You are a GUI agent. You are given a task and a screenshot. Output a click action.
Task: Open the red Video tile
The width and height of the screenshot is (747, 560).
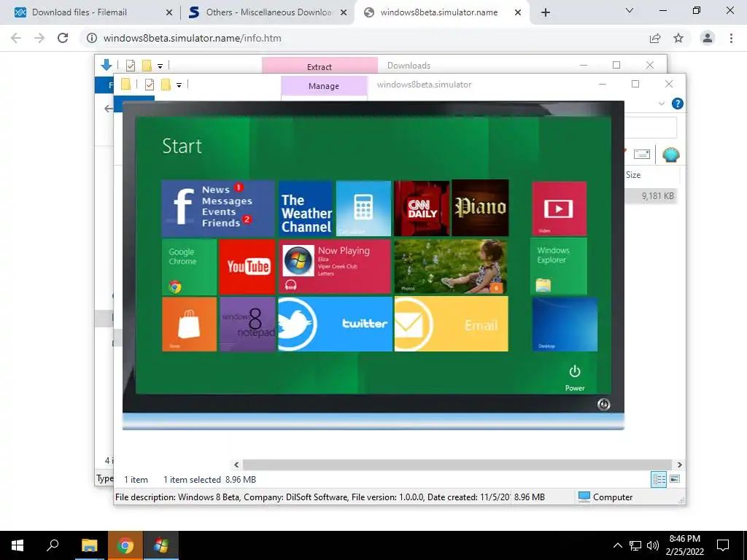(559, 208)
